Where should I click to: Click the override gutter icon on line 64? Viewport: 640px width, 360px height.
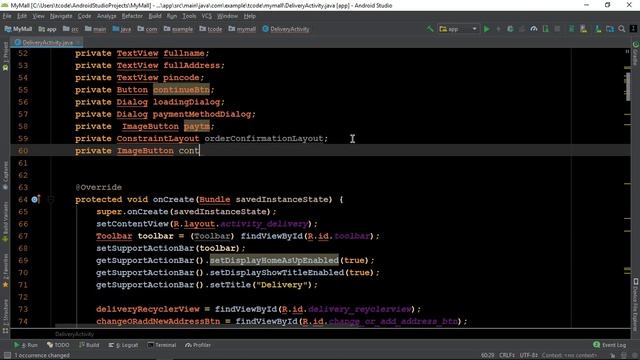click(35, 199)
